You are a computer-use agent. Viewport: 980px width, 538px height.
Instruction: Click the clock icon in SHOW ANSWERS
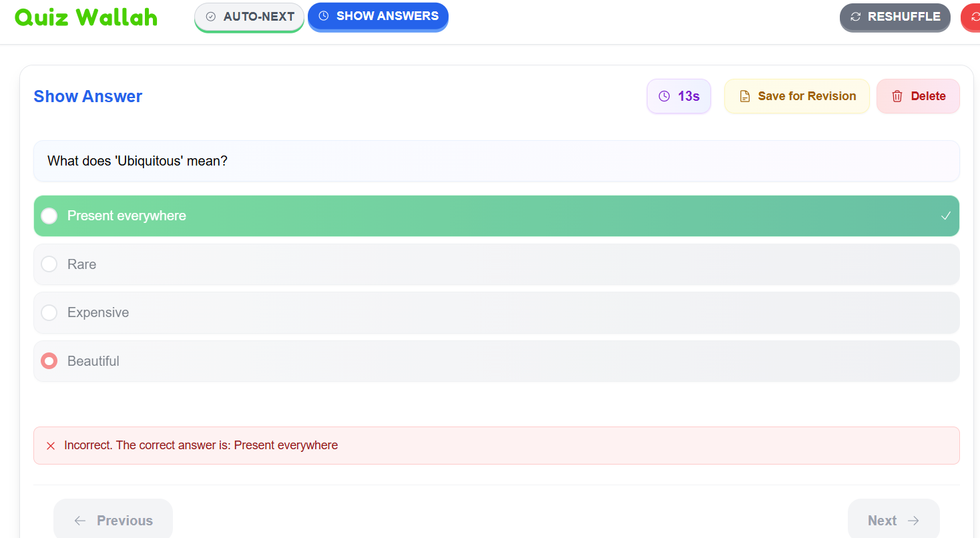[x=324, y=16]
